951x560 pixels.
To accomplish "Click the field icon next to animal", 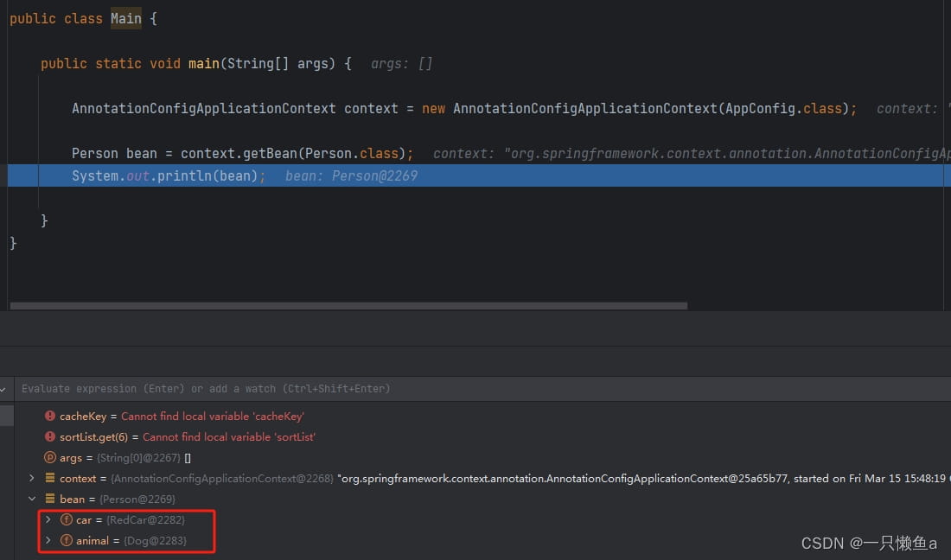I will point(66,540).
